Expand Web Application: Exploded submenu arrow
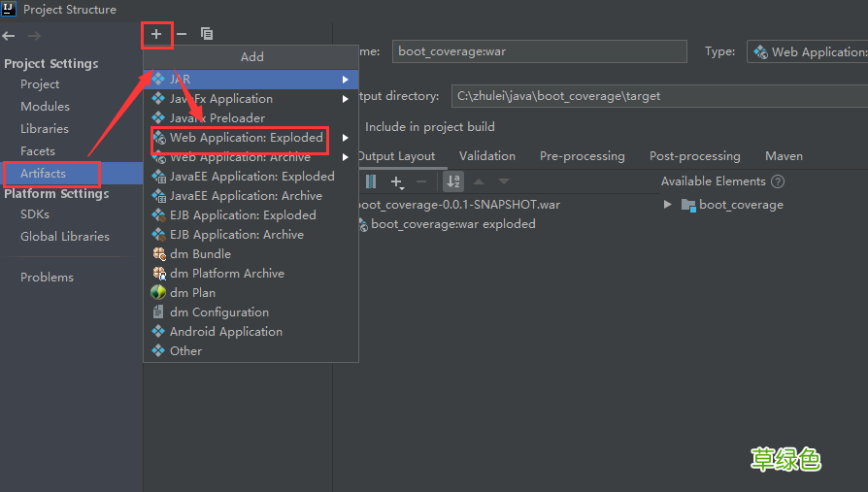The image size is (868, 492). 345,138
